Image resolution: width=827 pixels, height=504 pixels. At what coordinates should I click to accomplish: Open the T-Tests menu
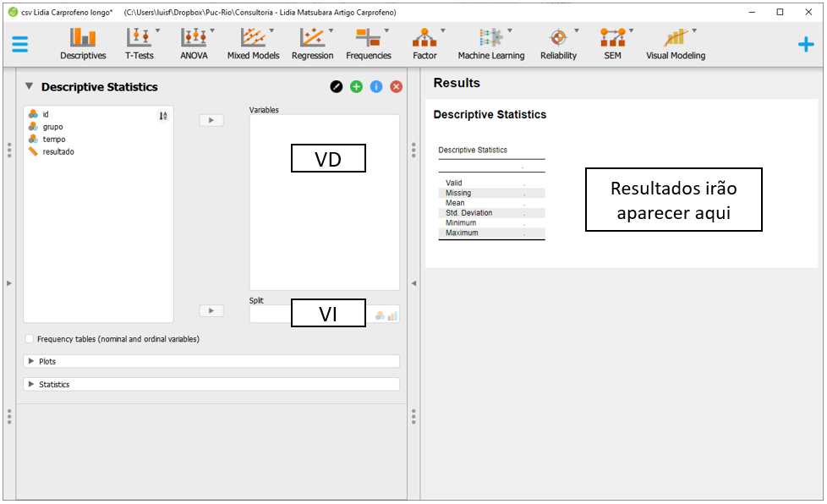[x=140, y=44]
